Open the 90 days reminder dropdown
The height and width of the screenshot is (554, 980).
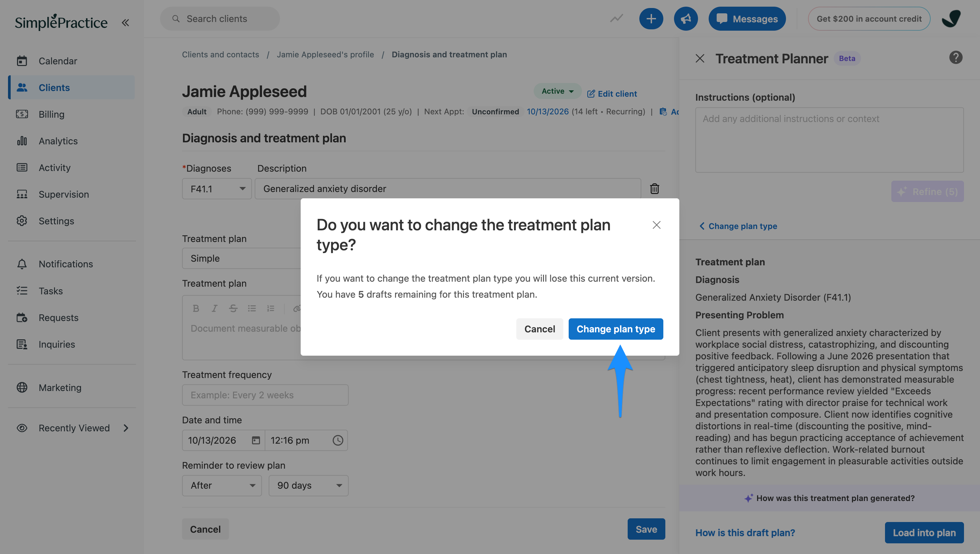pyautogui.click(x=308, y=486)
